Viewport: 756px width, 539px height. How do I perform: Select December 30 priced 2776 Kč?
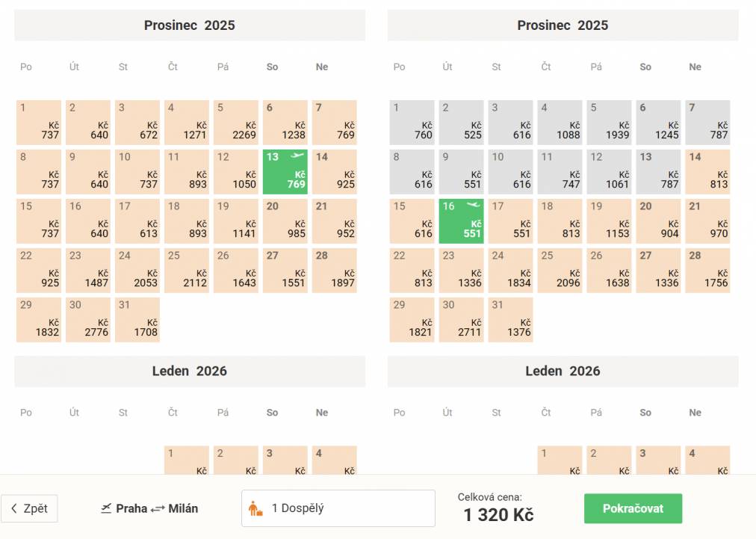88,320
